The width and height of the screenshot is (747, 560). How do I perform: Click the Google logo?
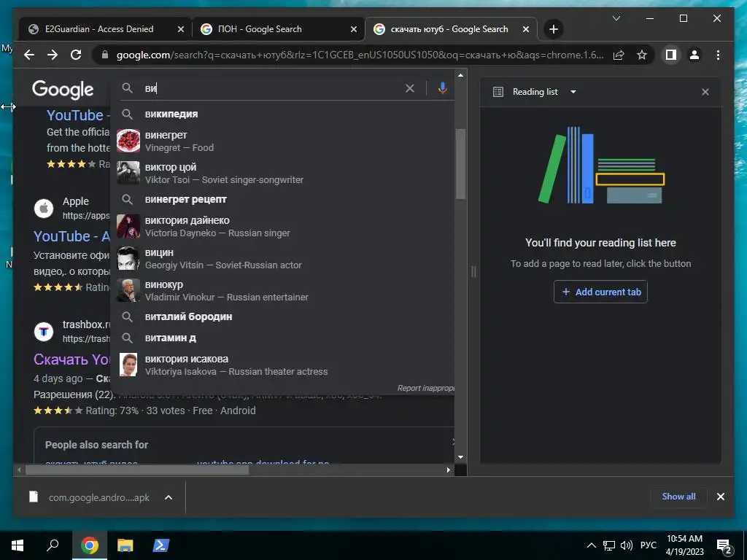coord(63,90)
